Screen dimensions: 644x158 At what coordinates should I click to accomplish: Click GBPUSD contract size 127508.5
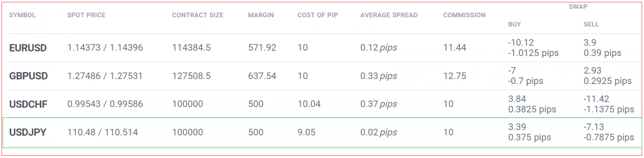tap(191, 76)
